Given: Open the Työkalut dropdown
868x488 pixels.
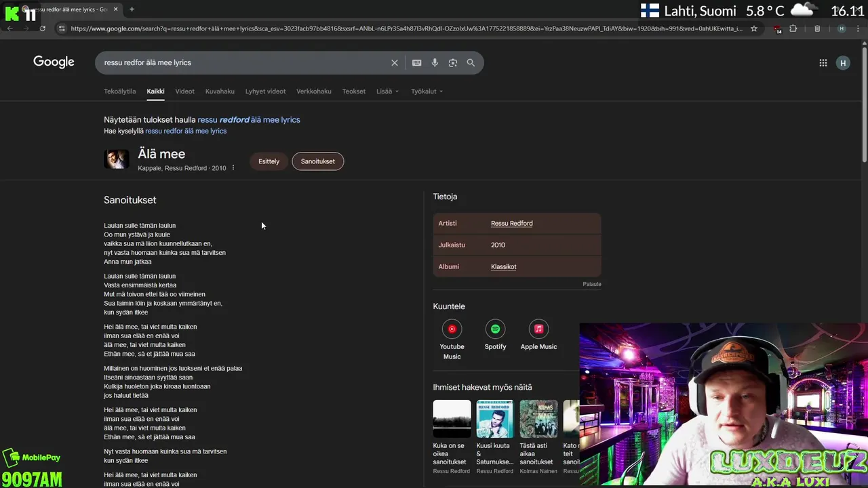Looking at the screenshot, I should point(427,91).
